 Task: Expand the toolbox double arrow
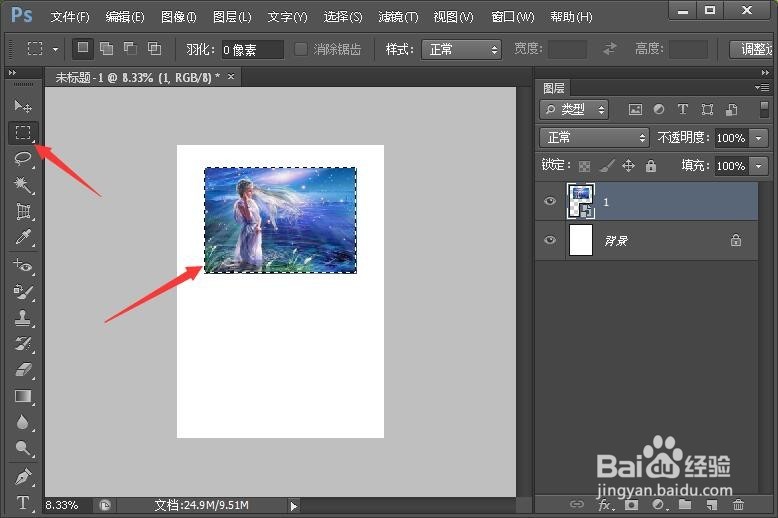(x=12, y=72)
